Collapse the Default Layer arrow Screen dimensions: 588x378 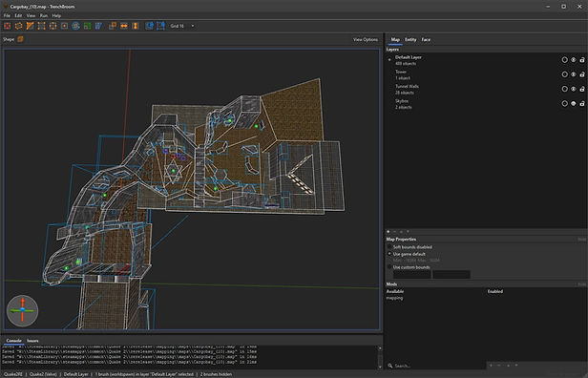389,59
